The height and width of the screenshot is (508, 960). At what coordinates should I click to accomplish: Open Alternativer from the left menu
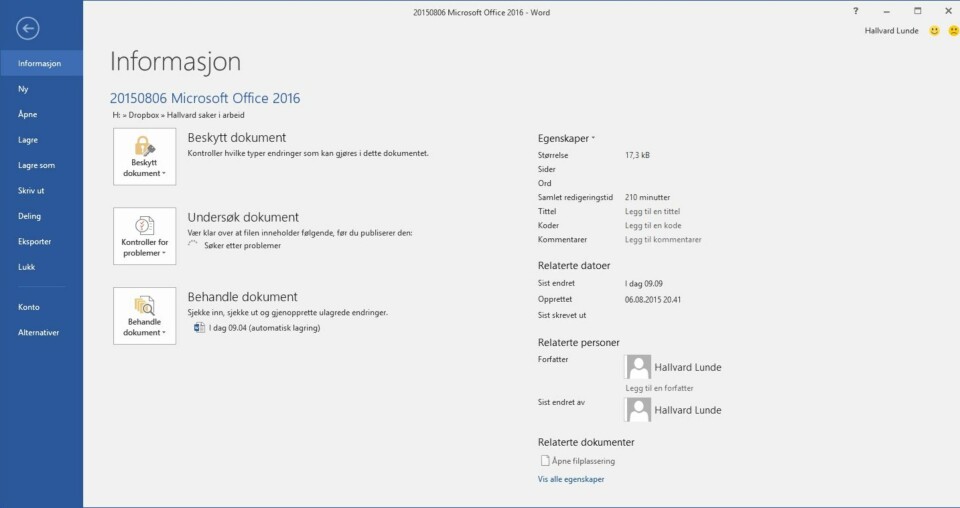(38, 332)
